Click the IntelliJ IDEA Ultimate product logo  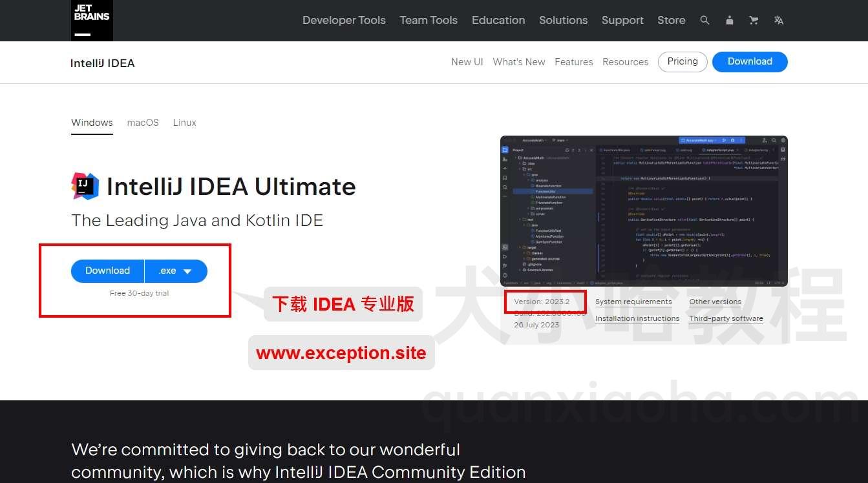85,186
